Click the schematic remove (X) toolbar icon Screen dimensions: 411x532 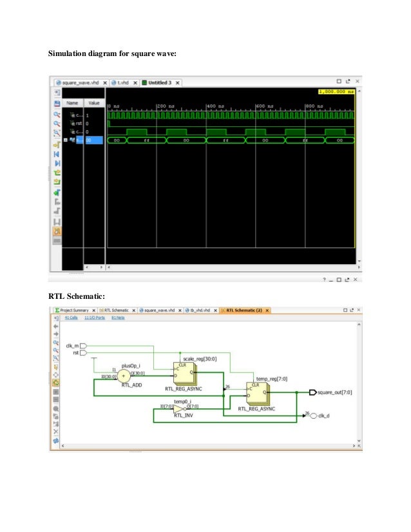56,432
